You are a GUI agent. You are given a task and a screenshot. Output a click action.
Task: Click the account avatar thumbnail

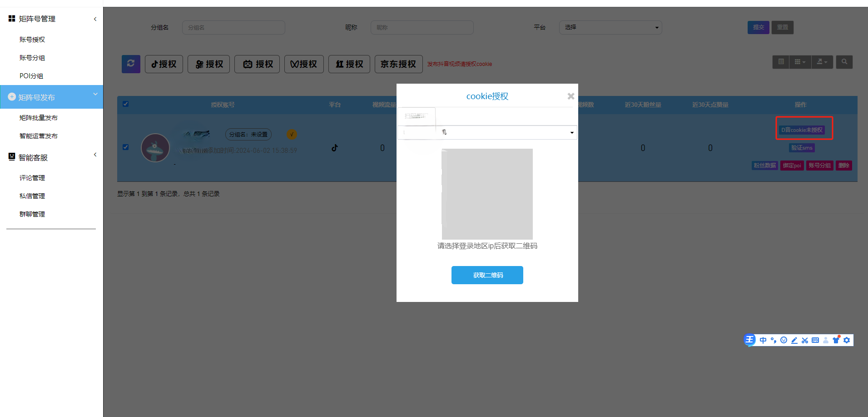click(x=155, y=148)
